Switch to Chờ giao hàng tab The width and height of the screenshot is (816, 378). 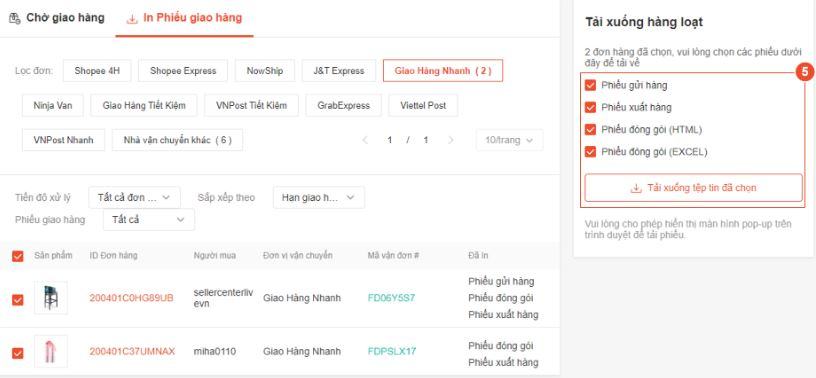57,18
